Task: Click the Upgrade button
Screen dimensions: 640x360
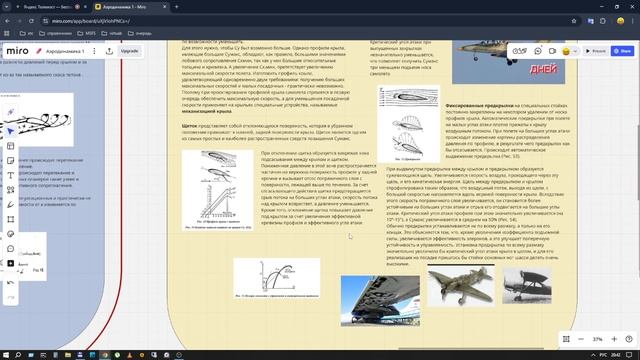Action: pos(129,51)
